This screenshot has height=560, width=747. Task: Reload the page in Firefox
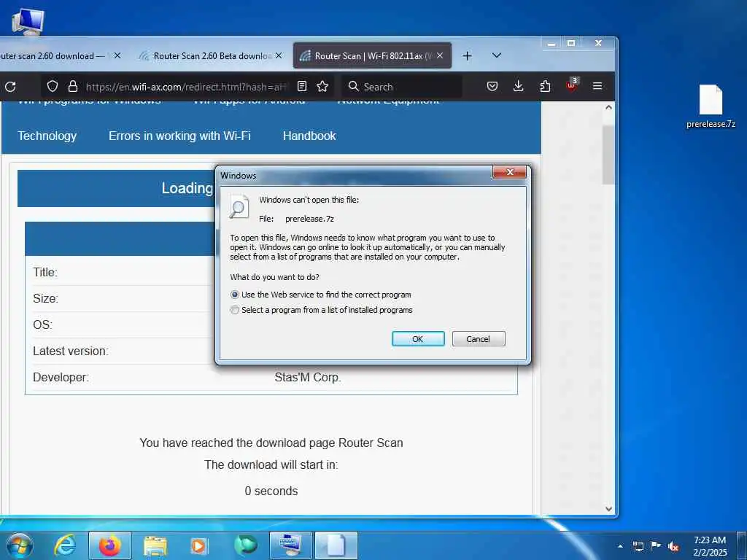[10, 86]
